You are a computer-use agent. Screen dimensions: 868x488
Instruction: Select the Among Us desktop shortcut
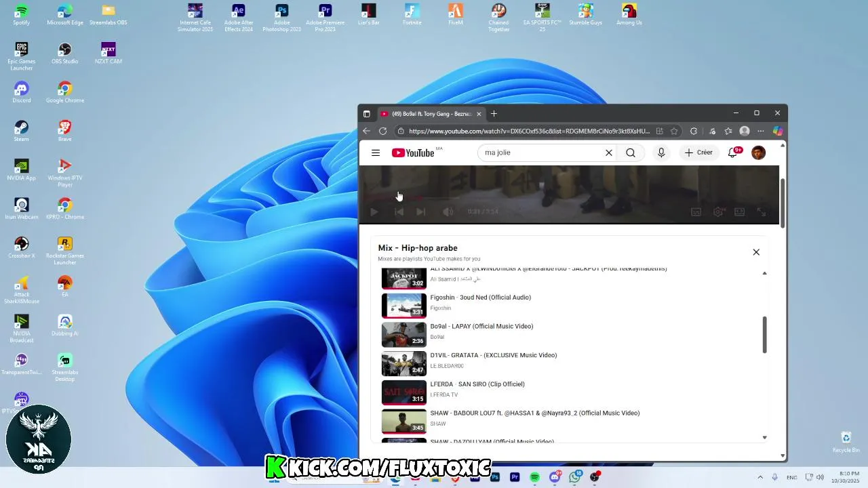629,14
